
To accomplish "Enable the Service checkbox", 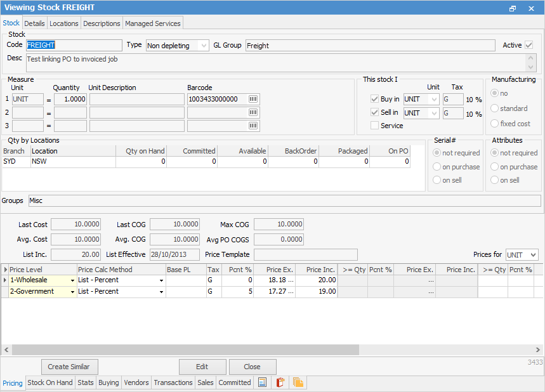I will tap(374, 126).
